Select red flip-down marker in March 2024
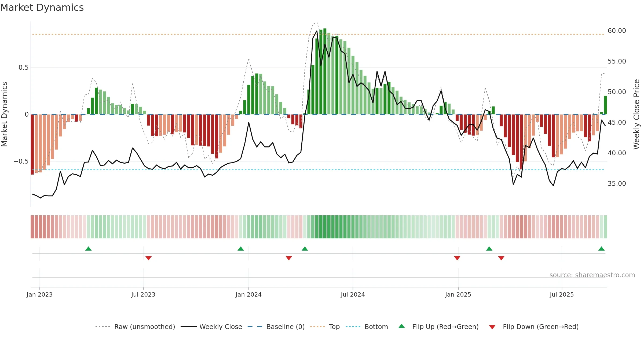The width and height of the screenshot is (644, 362). point(289,258)
